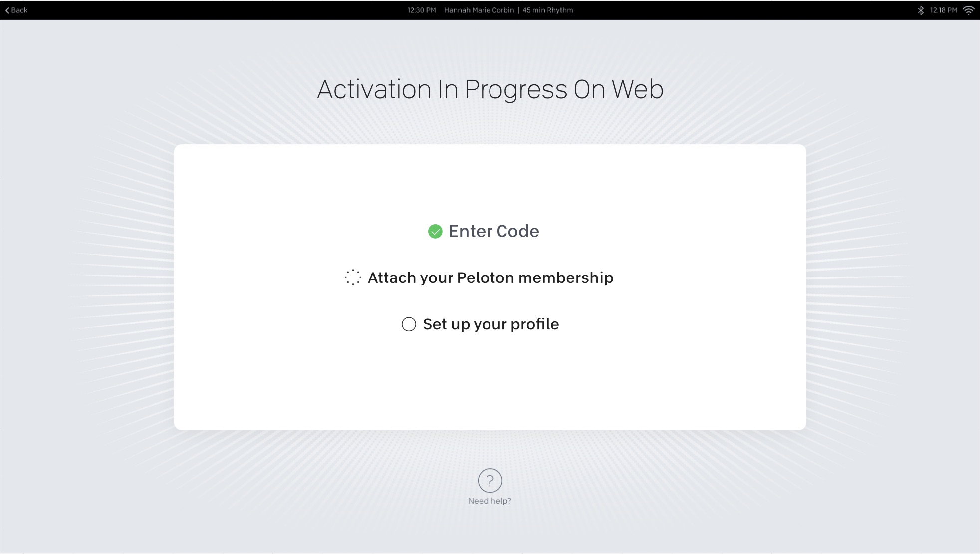Select the Set up your profile step
980x554 pixels.
[490, 324]
